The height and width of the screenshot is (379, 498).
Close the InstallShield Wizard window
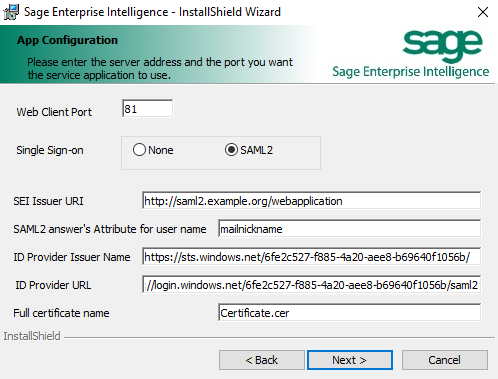coord(483,12)
